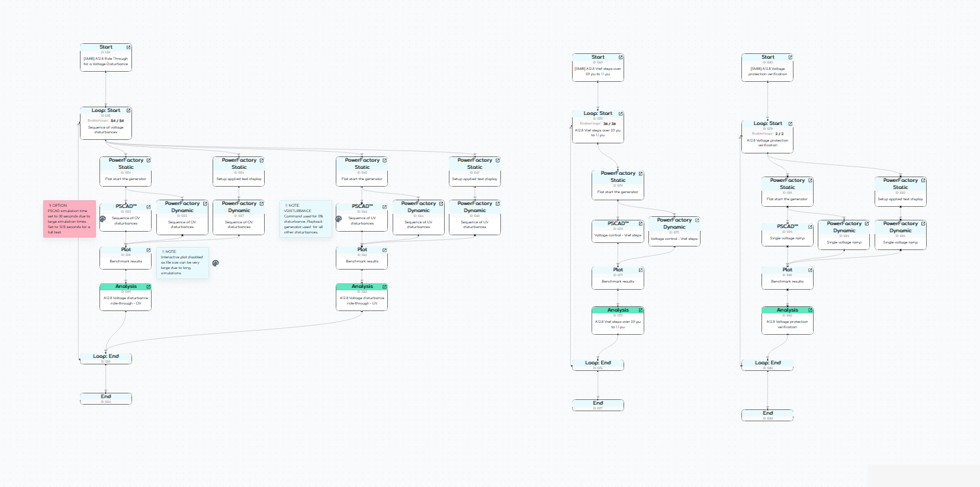Open Plot node ID 1389
The width and height of the screenshot is (980, 487).
click(x=811, y=270)
